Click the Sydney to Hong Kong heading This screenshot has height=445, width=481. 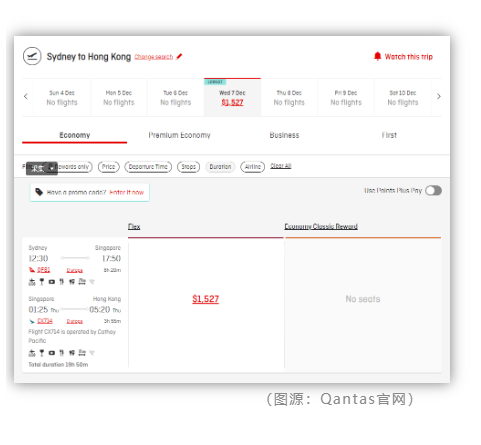[x=89, y=57]
